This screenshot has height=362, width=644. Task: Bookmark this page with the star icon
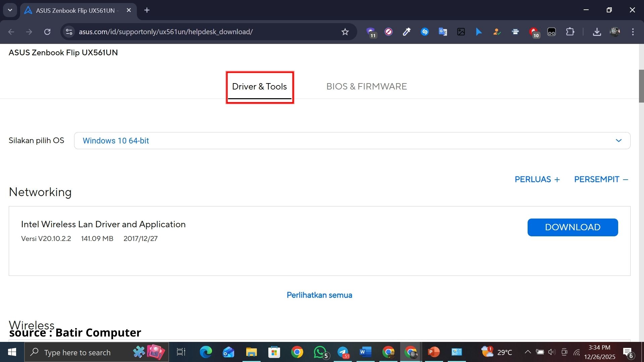tap(345, 32)
